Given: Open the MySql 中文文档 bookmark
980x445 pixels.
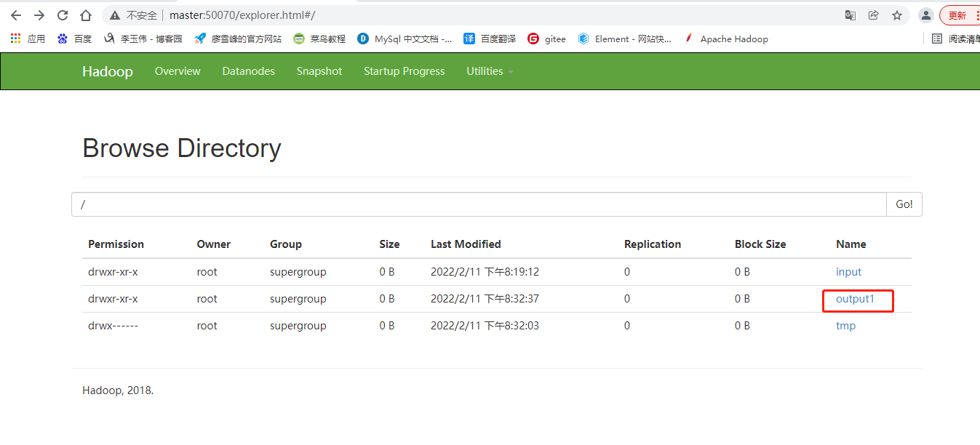Looking at the screenshot, I should click(x=405, y=39).
